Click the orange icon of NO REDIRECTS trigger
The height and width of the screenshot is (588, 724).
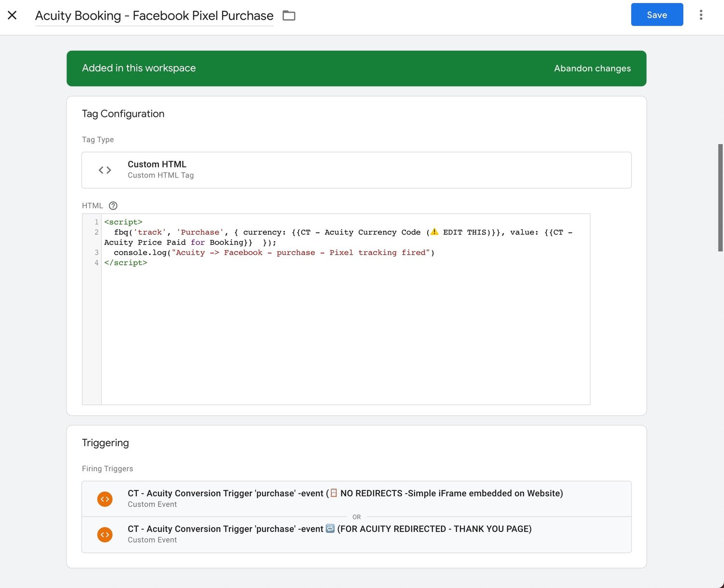click(105, 499)
